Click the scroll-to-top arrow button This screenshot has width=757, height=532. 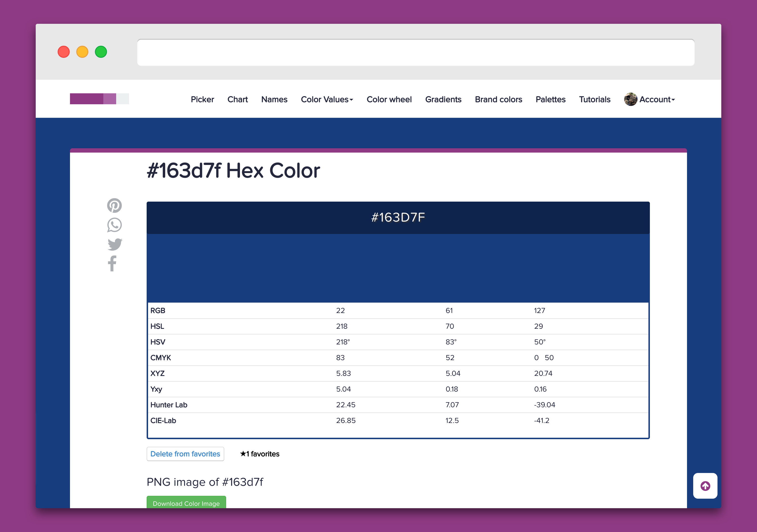(705, 486)
